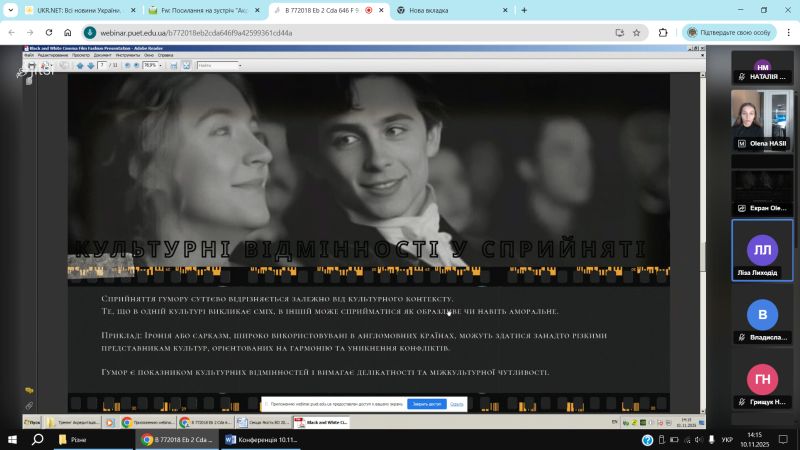The height and width of the screenshot is (450, 800).
Task: Select Olena HASII video thumbnail
Action: coord(764,117)
